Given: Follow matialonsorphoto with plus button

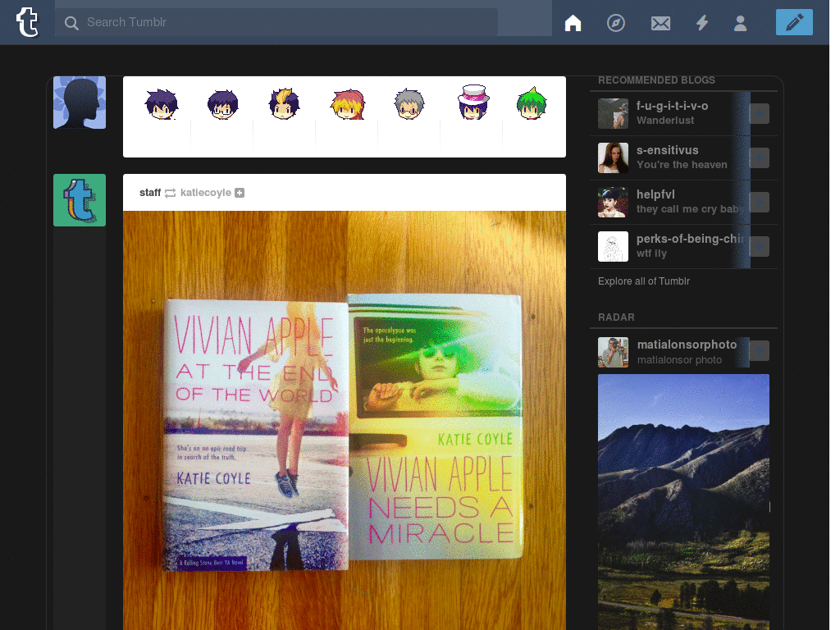Looking at the screenshot, I should click(759, 351).
